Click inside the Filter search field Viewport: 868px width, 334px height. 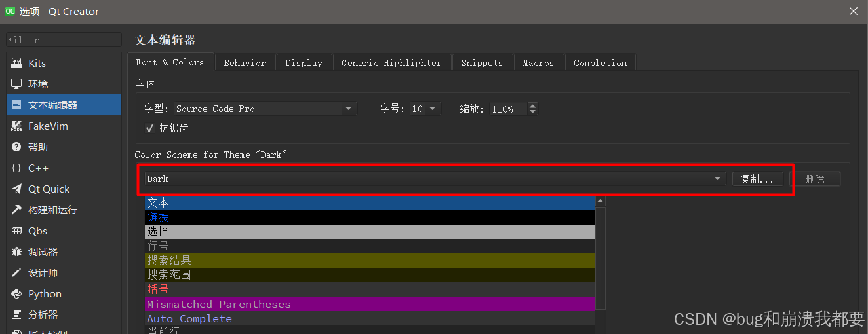pyautogui.click(x=64, y=40)
